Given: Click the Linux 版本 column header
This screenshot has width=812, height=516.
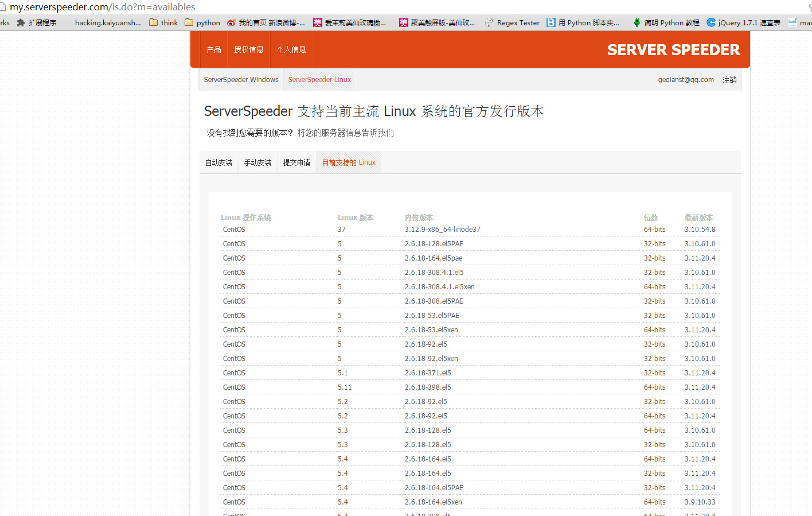Looking at the screenshot, I should coord(356,218).
